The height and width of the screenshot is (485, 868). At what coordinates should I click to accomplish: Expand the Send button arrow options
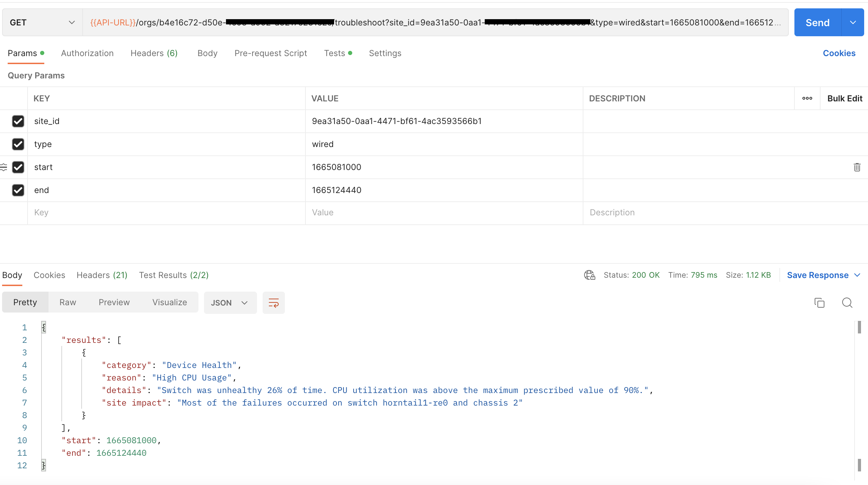click(853, 23)
